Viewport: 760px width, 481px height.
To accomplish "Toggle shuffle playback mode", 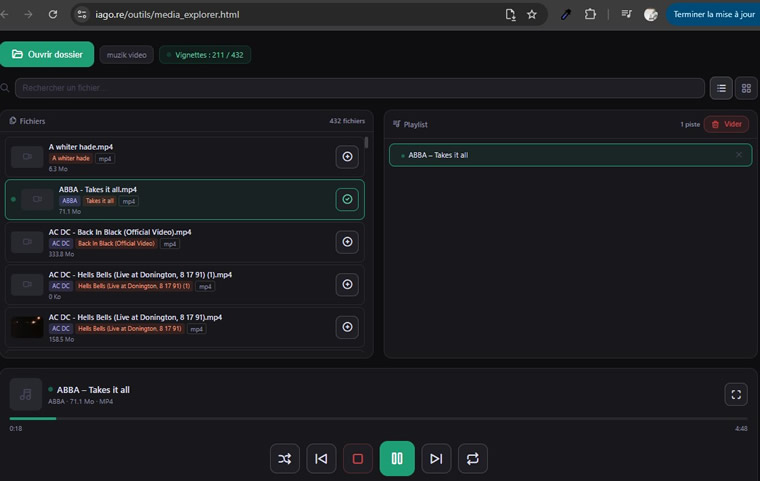I will click(x=285, y=458).
